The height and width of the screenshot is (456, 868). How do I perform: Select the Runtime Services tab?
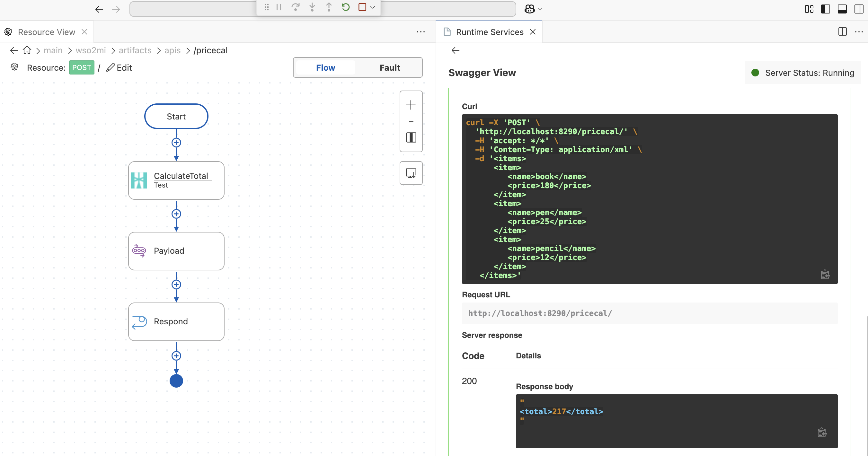pos(489,32)
